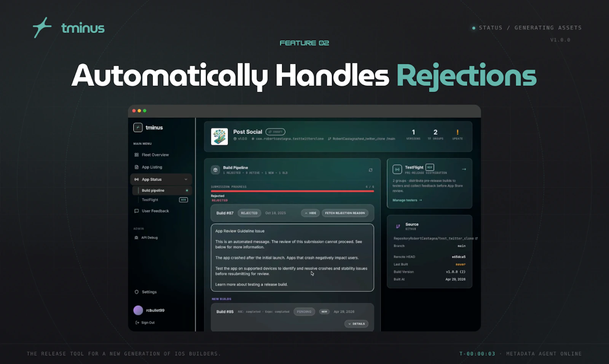Click the Versions count stat
The image size is (609, 364).
point(413,135)
